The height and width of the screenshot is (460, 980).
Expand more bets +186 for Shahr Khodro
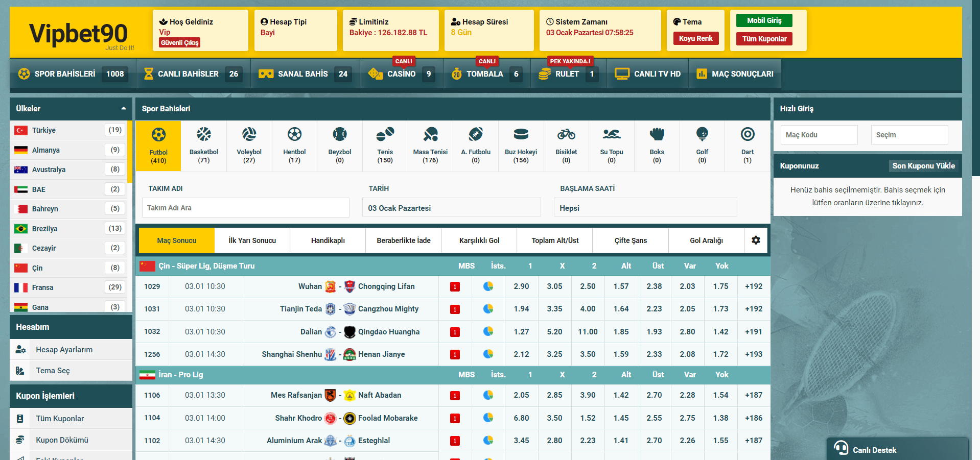point(754,418)
